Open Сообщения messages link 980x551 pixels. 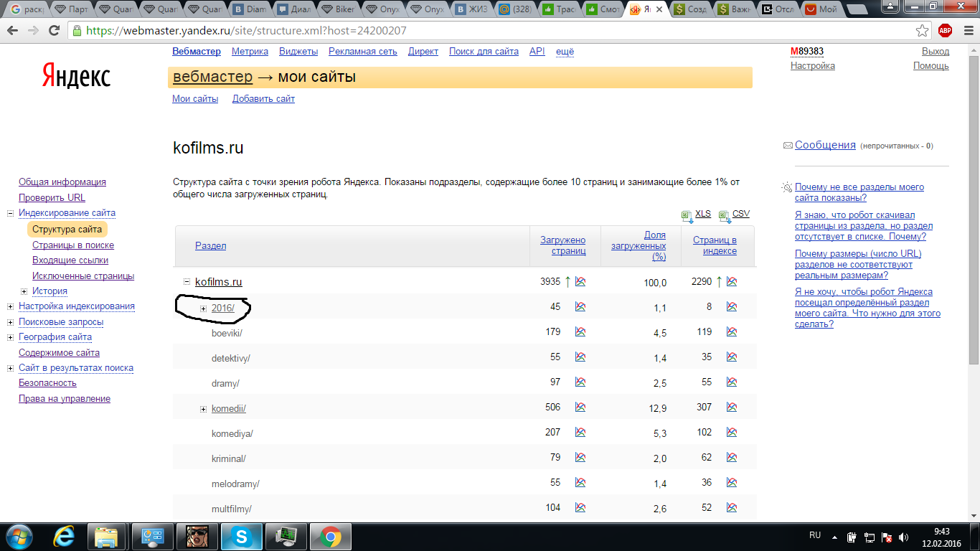click(825, 145)
